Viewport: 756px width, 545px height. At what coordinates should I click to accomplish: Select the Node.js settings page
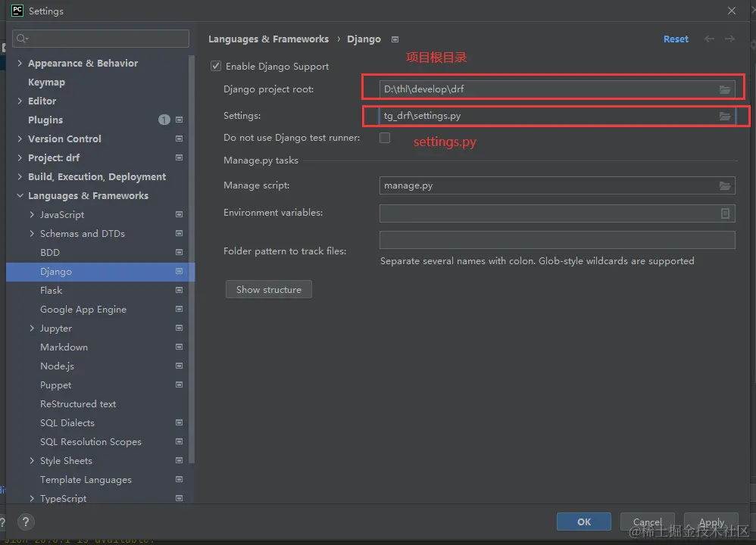(57, 366)
